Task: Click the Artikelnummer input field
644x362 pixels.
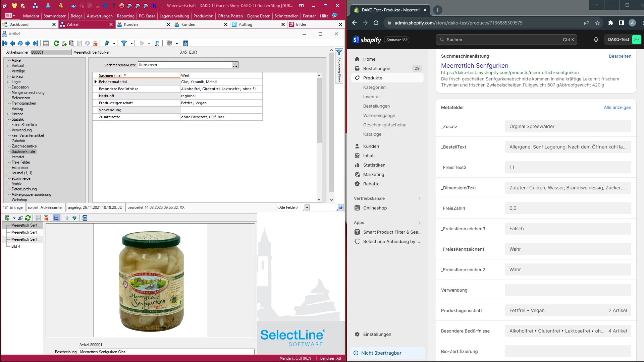Action: pos(50,52)
